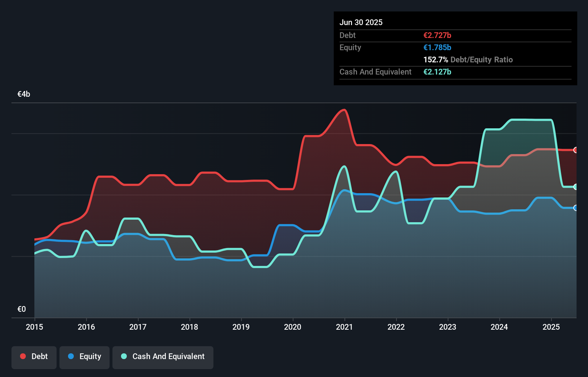Toggle the Equity series visibility

(x=84, y=357)
